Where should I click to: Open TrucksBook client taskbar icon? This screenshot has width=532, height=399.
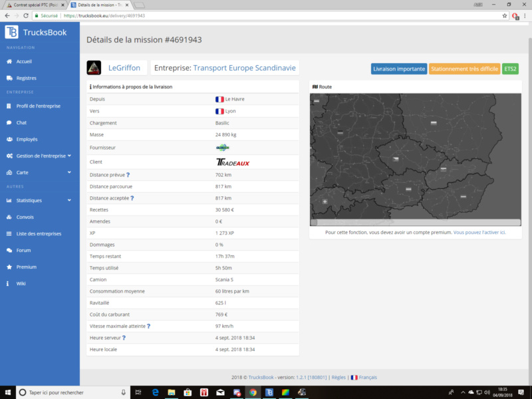click(x=269, y=392)
